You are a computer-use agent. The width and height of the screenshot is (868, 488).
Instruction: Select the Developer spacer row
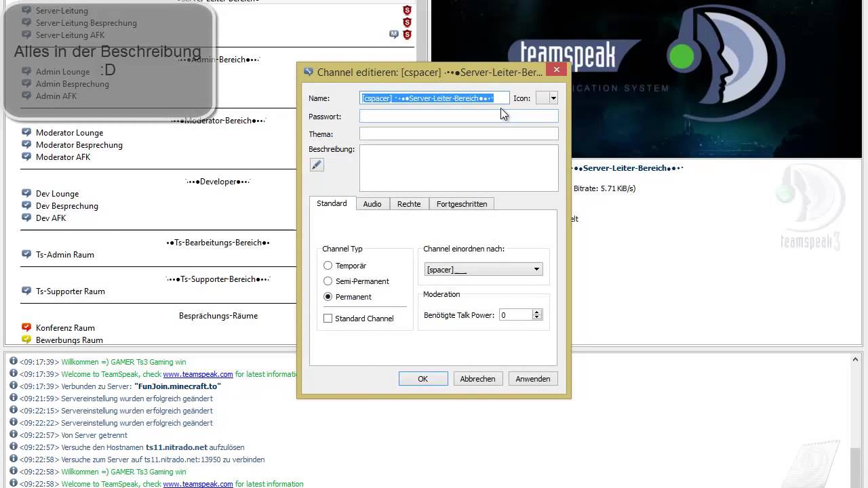click(218, 182)
